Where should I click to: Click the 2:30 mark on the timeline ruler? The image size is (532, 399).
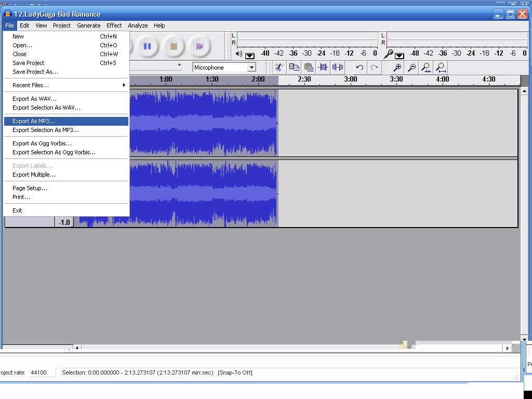pyautogui.click(x=304, y=79)
